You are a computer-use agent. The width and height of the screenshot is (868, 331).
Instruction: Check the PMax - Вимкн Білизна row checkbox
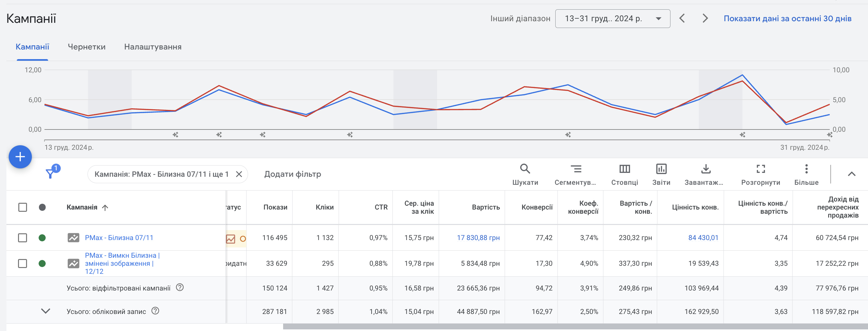tap(23, 263)
